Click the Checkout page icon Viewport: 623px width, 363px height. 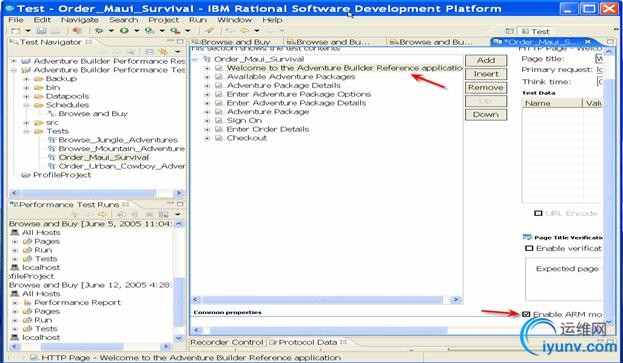(219, 138)
